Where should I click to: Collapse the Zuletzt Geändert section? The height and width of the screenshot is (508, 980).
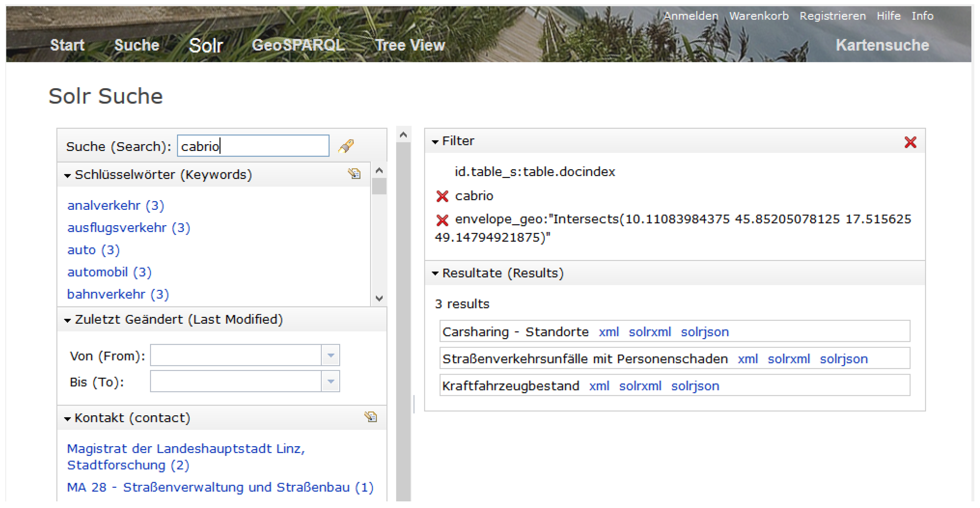[68, 320]
